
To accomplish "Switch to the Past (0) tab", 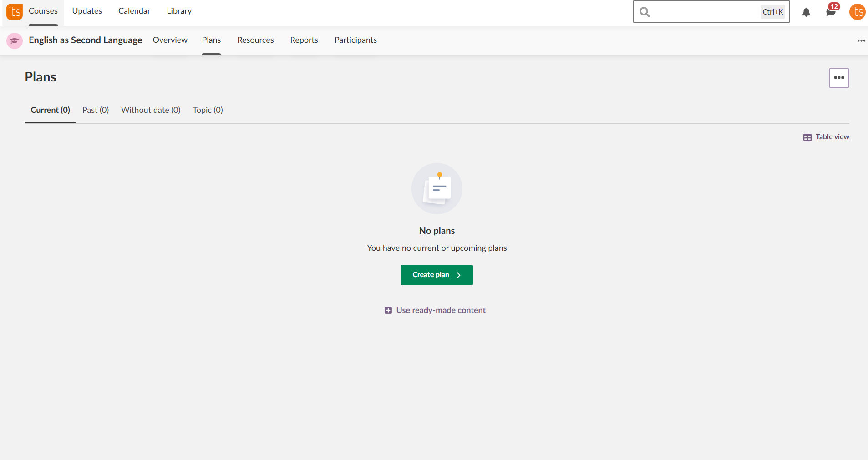I will [96, 110].
